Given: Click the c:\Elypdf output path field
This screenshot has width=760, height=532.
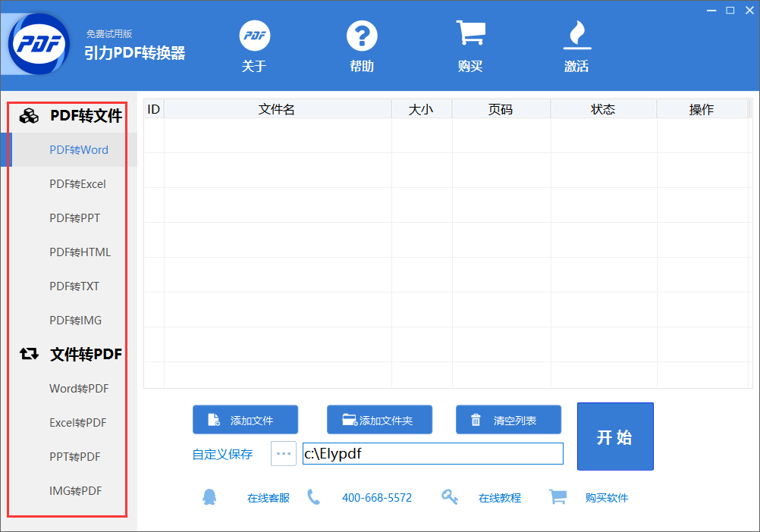Looking at the screenshot, I should (x=432, y=453).
